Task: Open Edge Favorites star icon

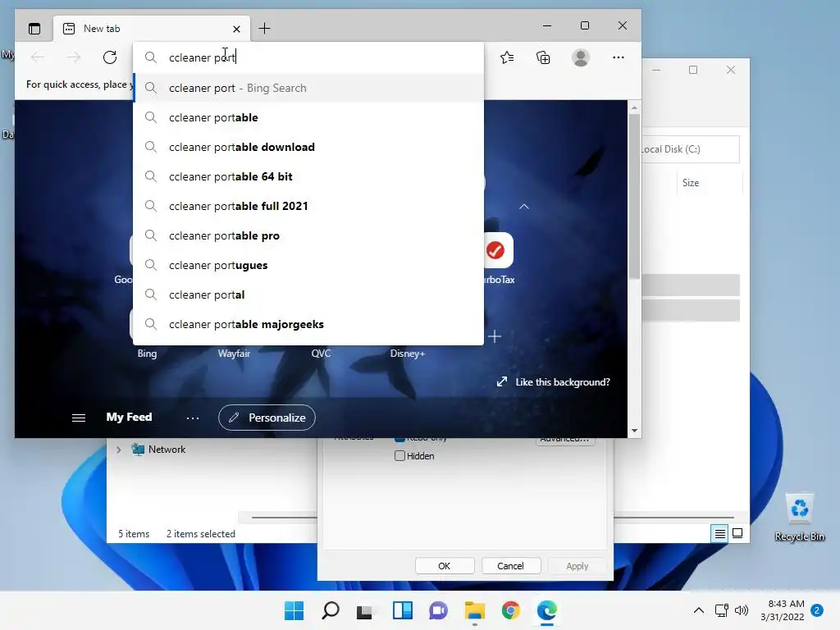Action: click(507, 57)
